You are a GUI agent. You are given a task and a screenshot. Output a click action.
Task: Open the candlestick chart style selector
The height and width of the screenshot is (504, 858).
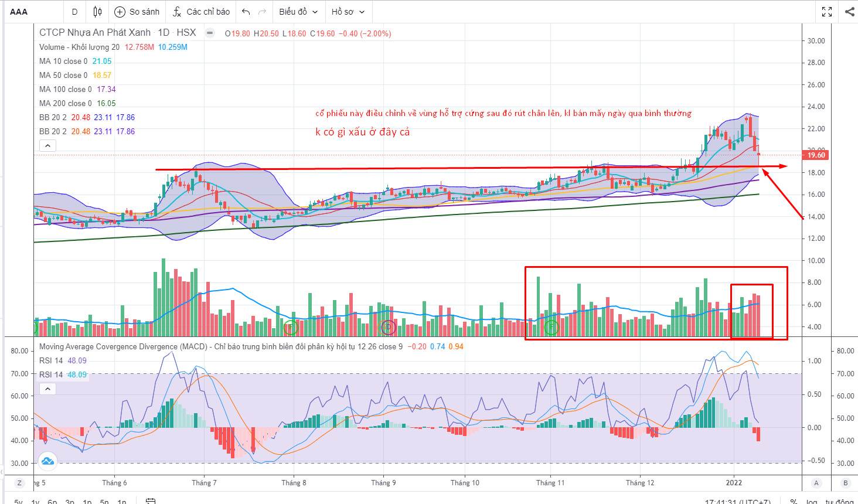coord(97,12)
